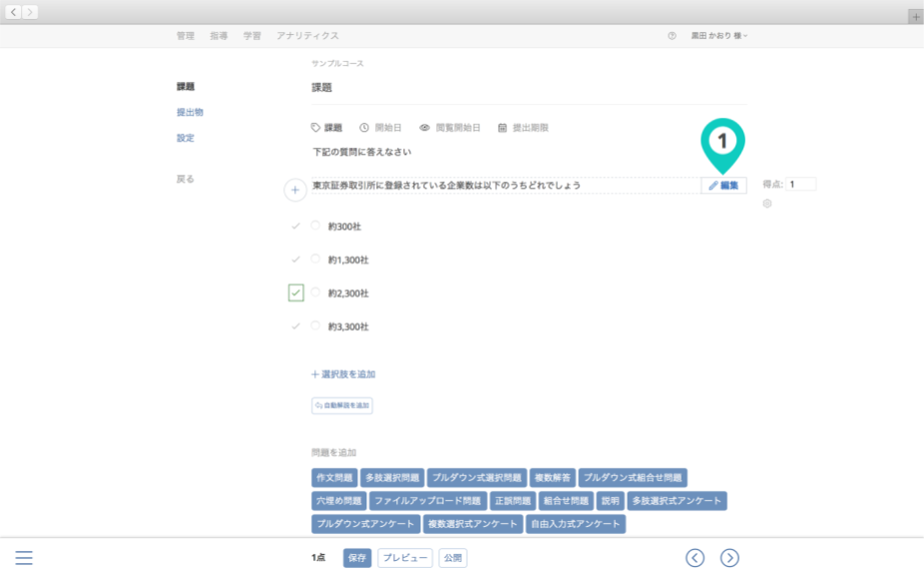Add a プルダウン式選択問題 question
The width and height of the screenshot is (924, 578).
point(476,478)
